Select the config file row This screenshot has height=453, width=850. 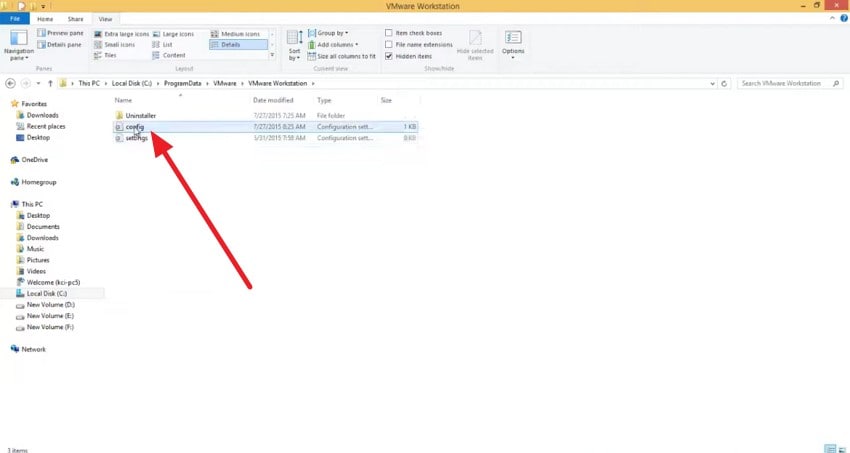pos(266,127)
